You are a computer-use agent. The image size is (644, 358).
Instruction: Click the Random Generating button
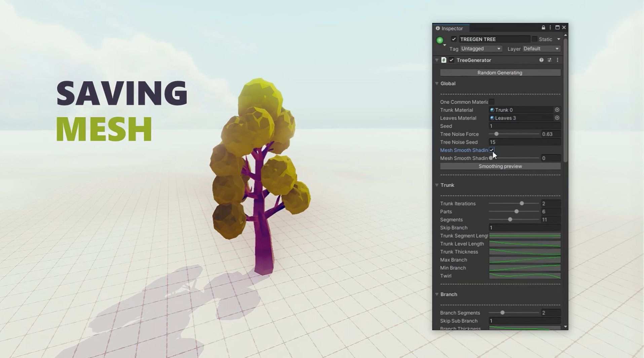(x=500, y=73)
